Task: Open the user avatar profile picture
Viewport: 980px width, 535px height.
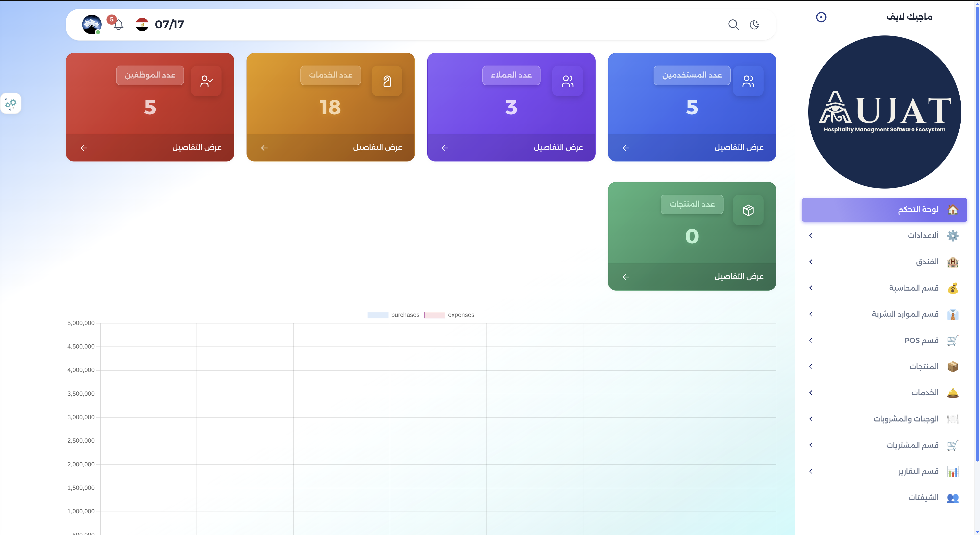Action: (92, 25)
